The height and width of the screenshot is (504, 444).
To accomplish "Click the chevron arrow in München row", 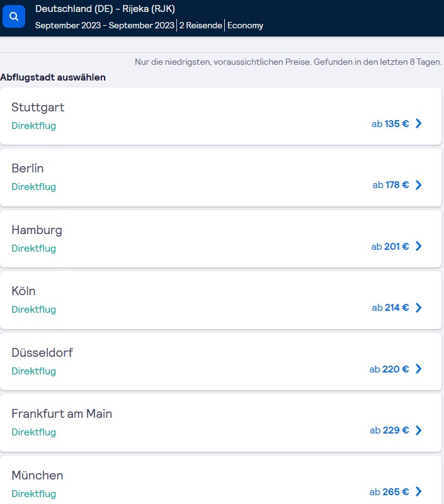I will [x=419, y=491].
